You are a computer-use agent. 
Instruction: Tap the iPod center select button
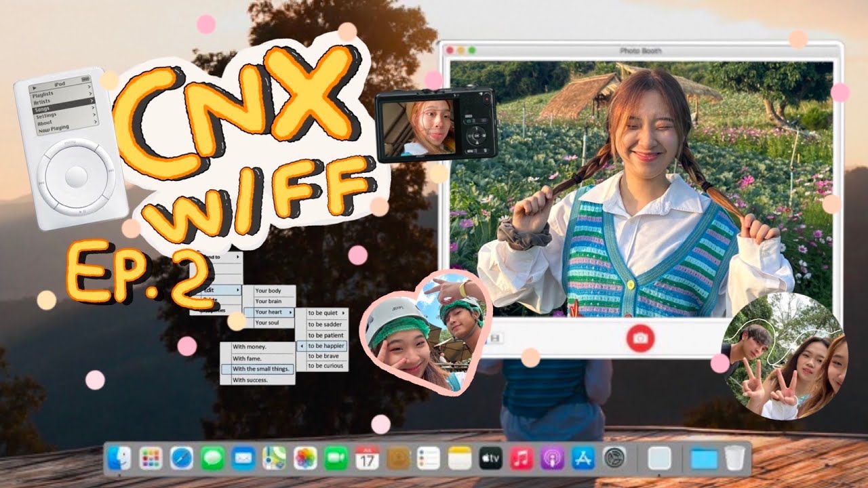coord(76,177)
